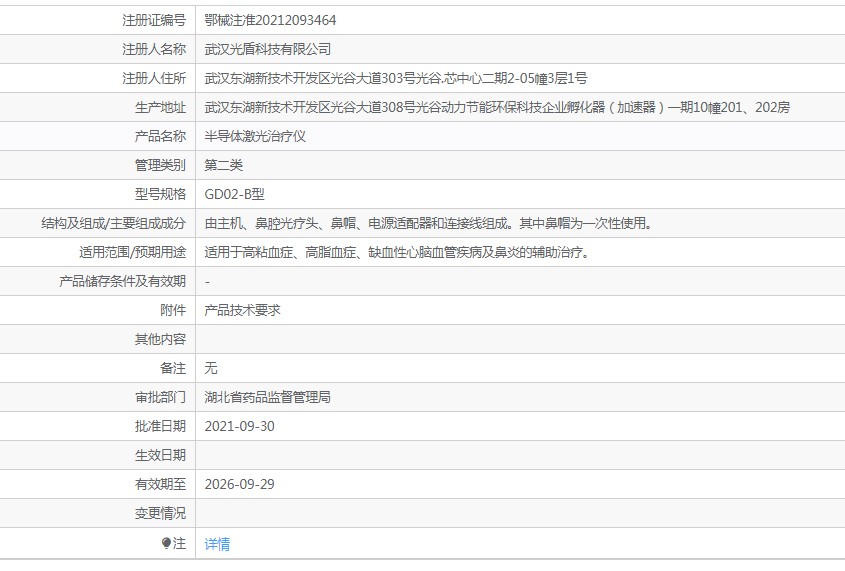Image resolution: width=845 pixels, height=571 pixels.
Task: Click the 型号规格 label
Action: 160,194
